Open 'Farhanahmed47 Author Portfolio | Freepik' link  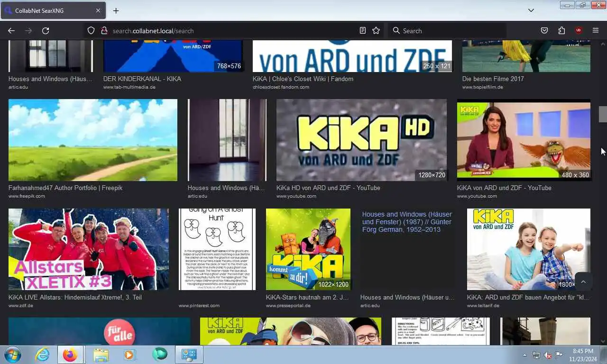[65, 188]
